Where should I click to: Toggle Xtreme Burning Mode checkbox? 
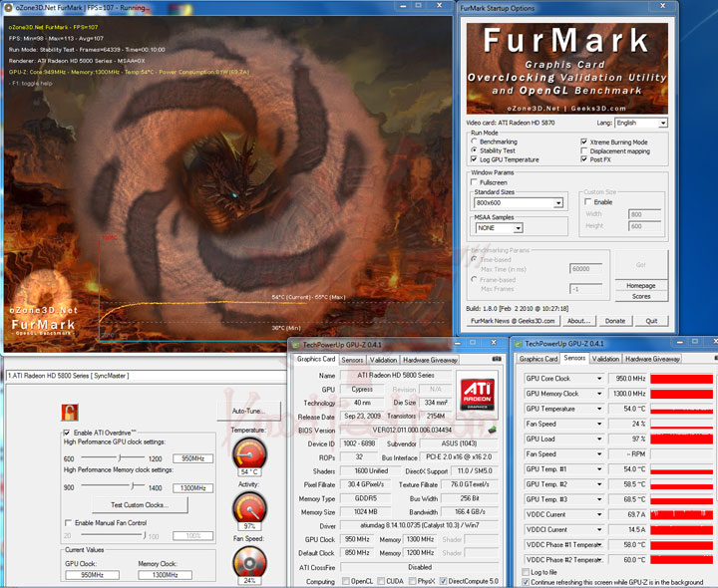pos(583,142)
